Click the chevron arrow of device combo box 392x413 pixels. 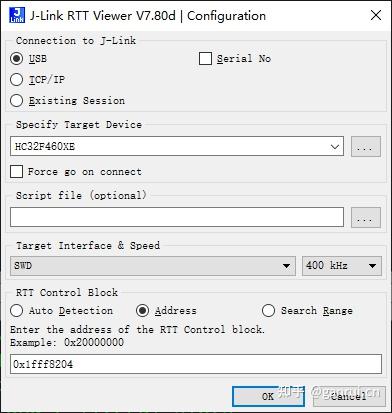[335, 146]
